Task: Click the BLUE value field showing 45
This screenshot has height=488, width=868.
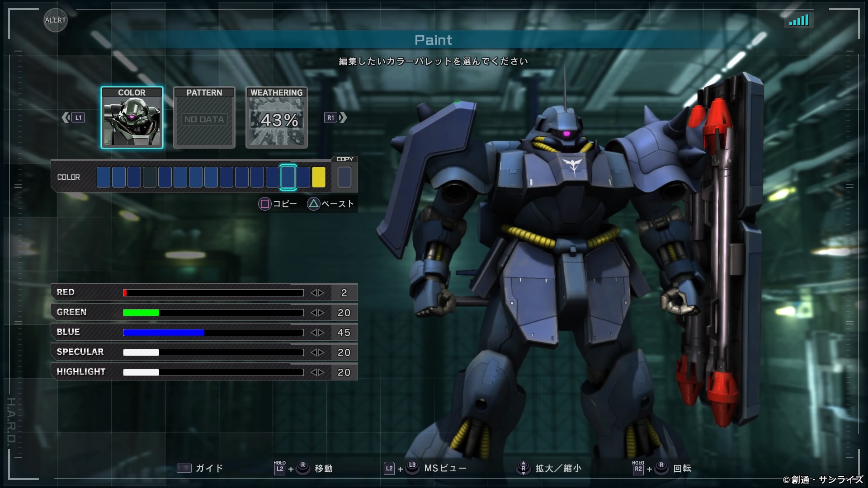Action: point(344,333)
